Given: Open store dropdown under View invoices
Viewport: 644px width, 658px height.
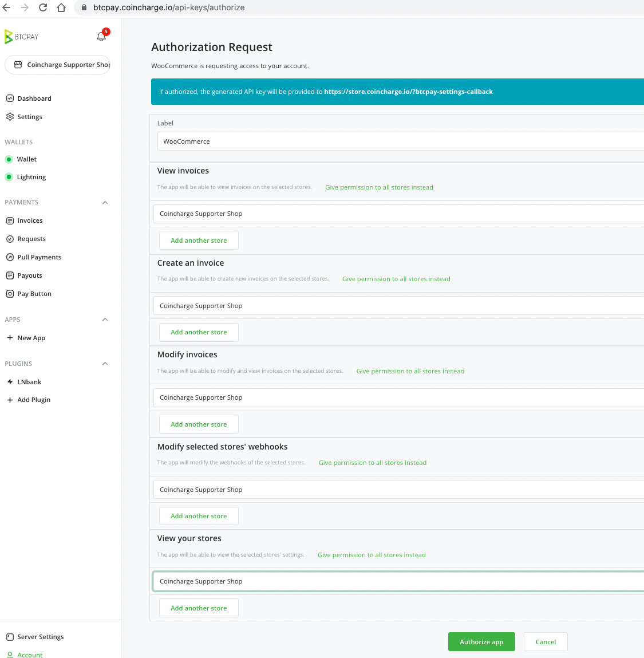Looking at the screenshot, I should coord(398,214).
